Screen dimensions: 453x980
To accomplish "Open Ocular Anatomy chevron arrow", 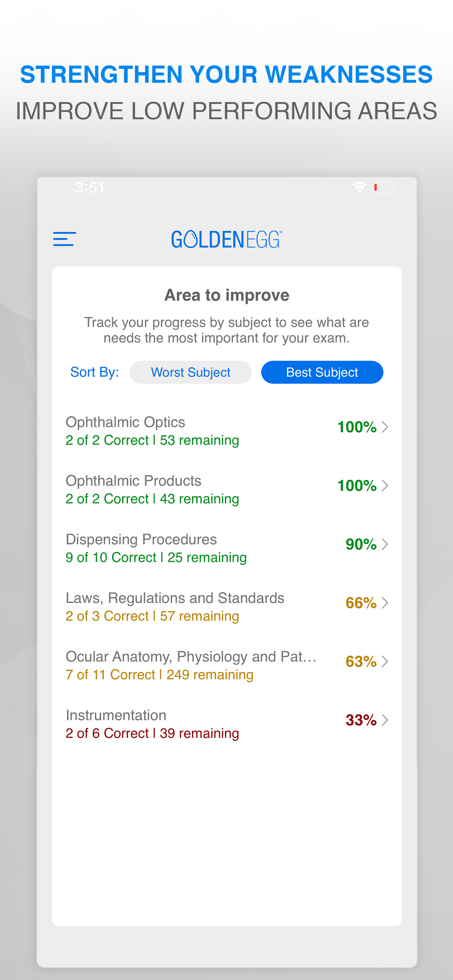I will (x=385, y=661).
